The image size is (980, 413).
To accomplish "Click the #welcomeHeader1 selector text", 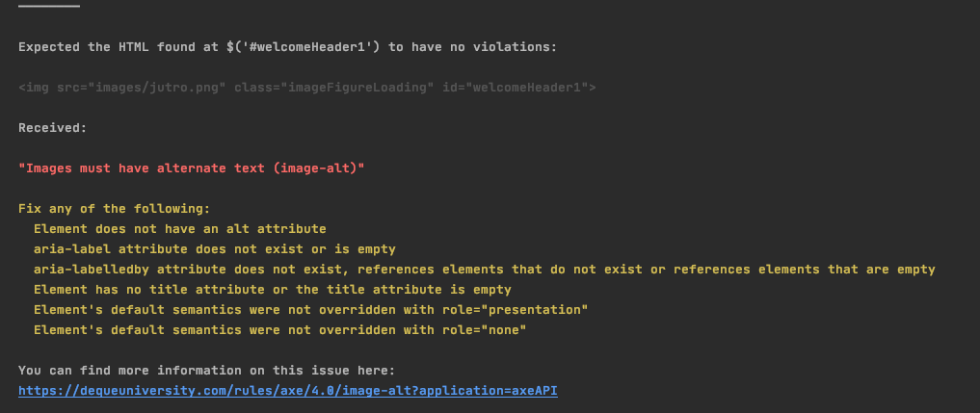I will 306,47.
